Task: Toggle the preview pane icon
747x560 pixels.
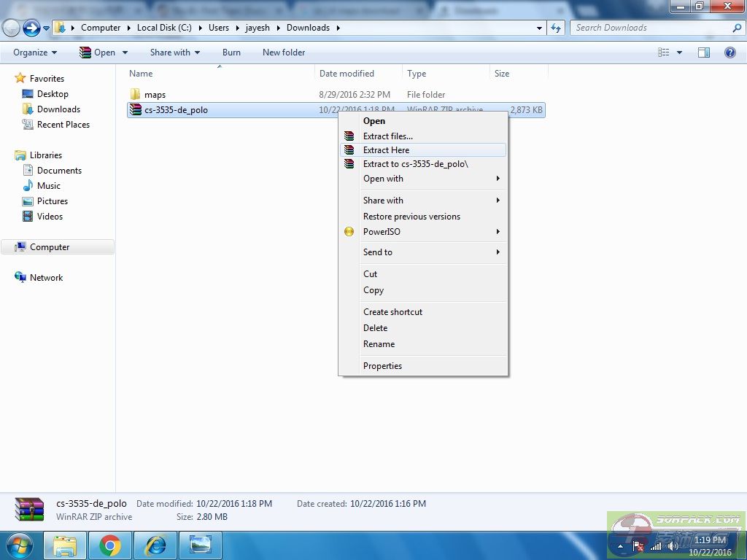Action: (x=704, y=52)
